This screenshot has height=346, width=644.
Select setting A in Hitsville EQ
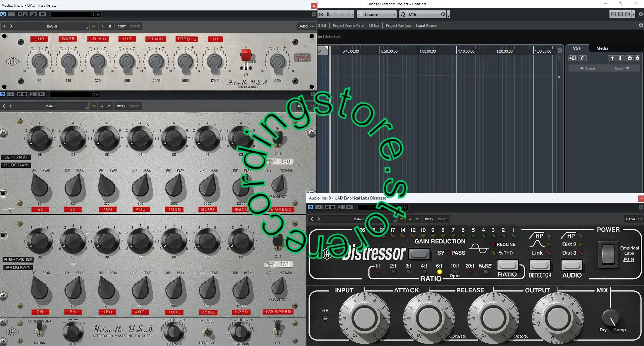[102, 26]
